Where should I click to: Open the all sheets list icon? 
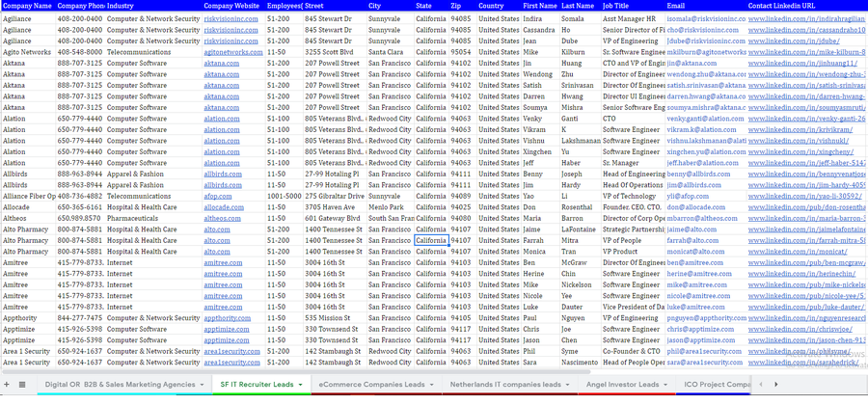(22, 385)
